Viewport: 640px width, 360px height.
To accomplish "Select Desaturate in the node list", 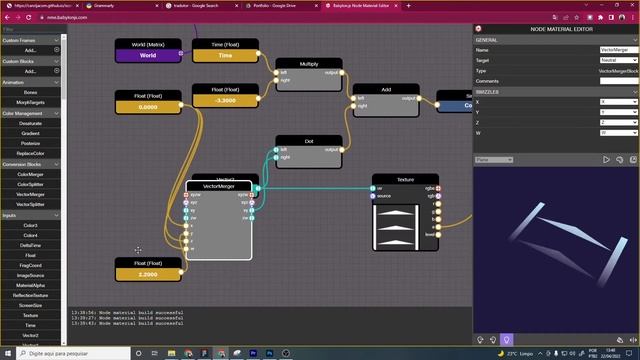I will click(31, 123).
